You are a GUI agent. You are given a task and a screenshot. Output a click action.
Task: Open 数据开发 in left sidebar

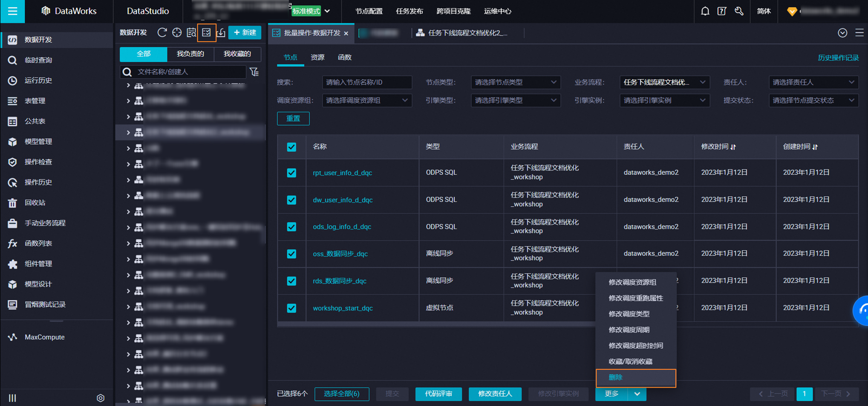click(57, 40)
